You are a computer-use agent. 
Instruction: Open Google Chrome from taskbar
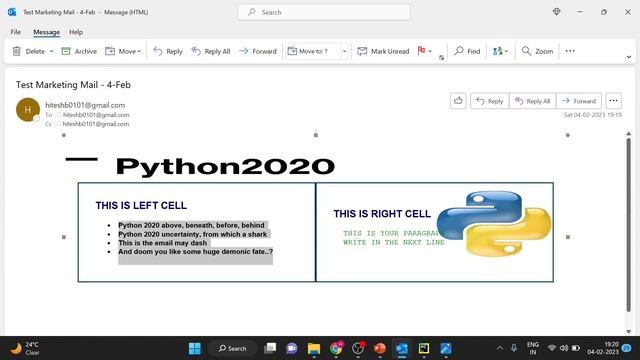[336, 348]
